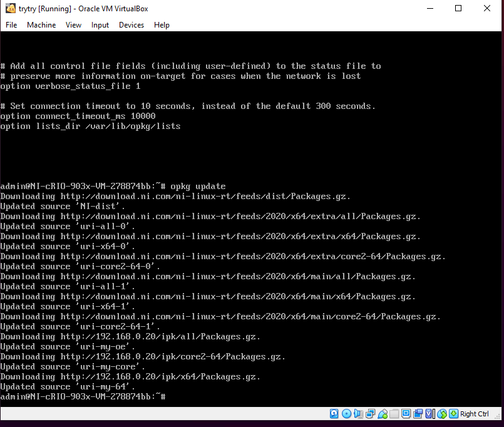This screenshot has width=504, height=427.
Task: Click the extra/core2-64/Packages.gz download line
Action: (x=223, y=256)
